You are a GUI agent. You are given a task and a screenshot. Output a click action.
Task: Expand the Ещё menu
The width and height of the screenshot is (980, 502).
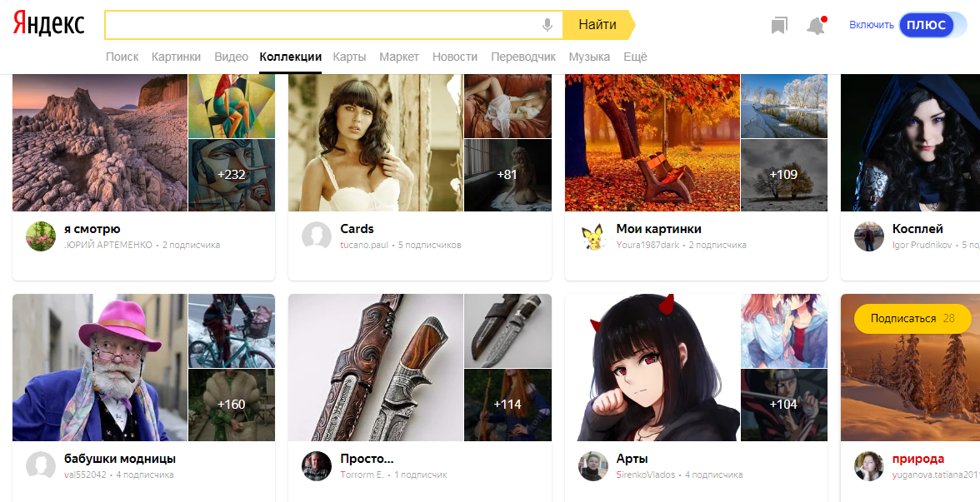pyautogui.click(x=635, y=57)
